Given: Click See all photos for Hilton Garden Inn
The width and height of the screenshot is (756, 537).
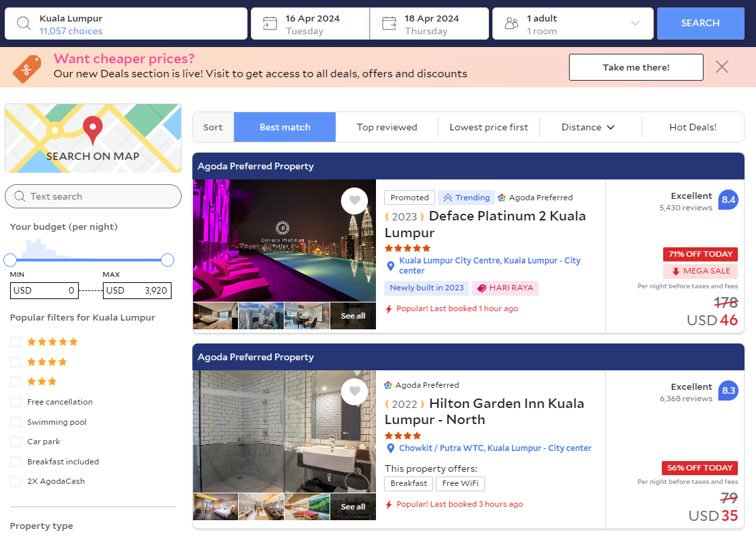Looking at the screenshot, I should (352, 506).
